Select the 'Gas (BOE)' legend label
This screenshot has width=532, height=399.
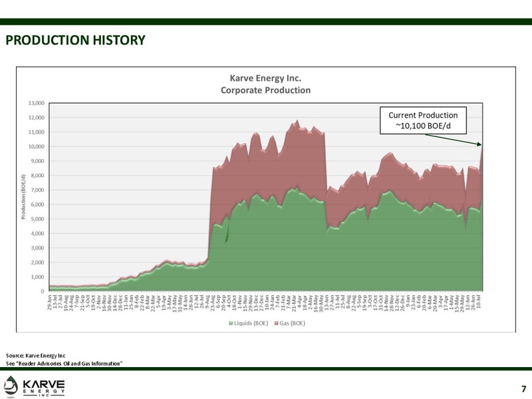tap(292, 323)
